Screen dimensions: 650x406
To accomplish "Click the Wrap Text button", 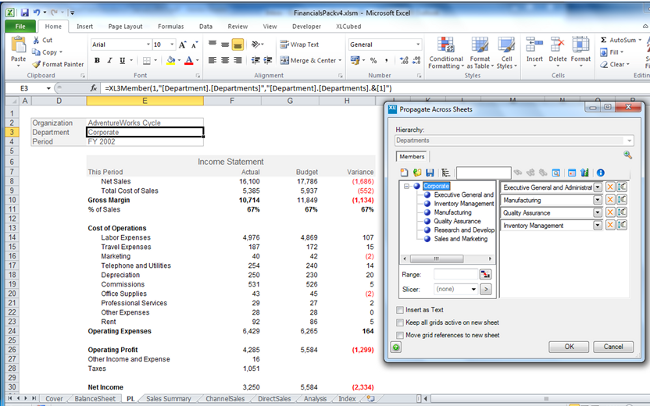I will [x=298, y=44].
